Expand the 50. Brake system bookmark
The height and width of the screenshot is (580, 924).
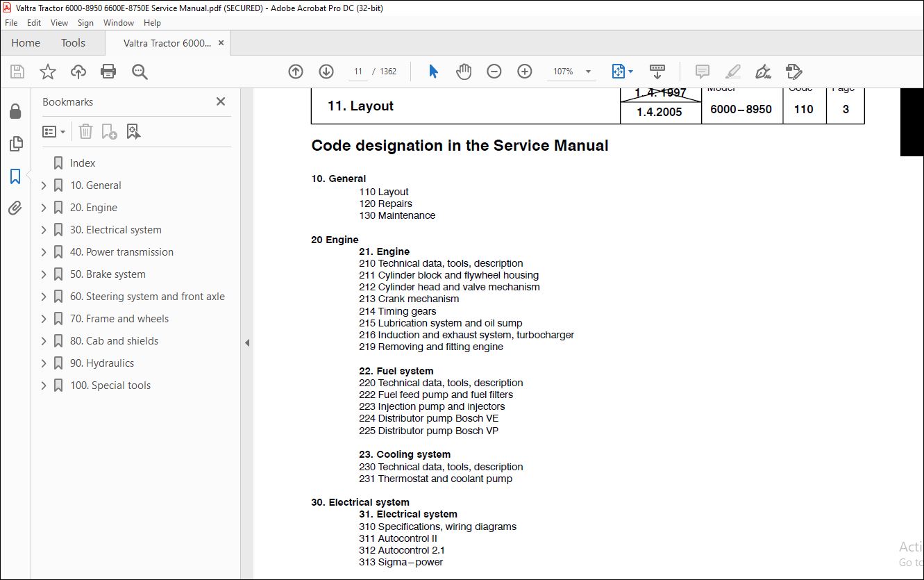pos(44,274)
